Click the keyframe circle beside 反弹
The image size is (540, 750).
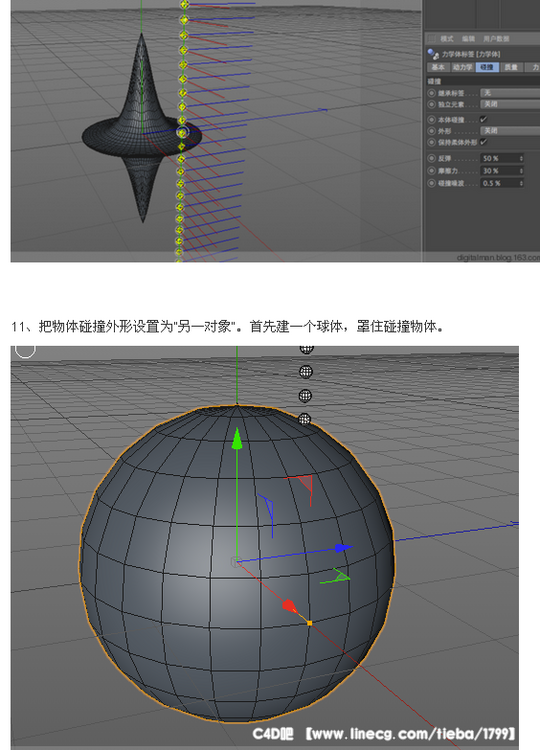432,158
